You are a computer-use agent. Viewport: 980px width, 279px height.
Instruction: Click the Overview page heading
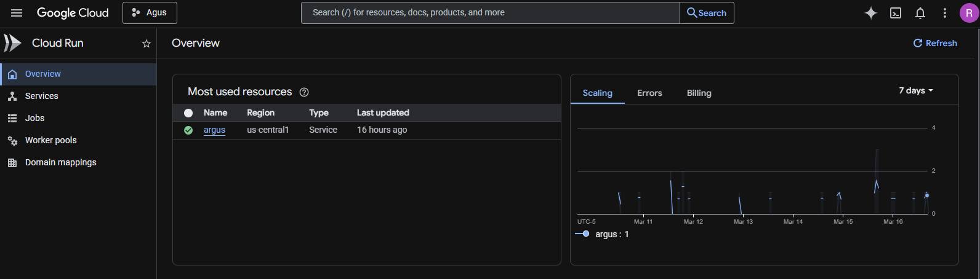196,43
